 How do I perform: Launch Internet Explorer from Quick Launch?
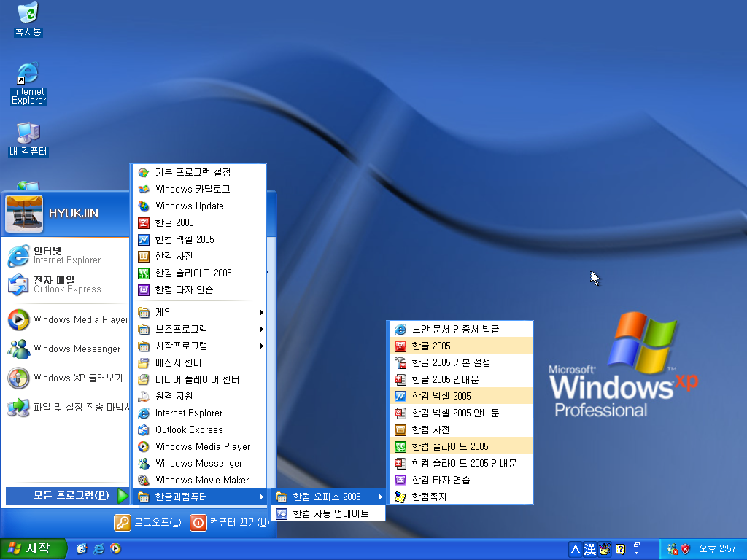click(98, 549)
